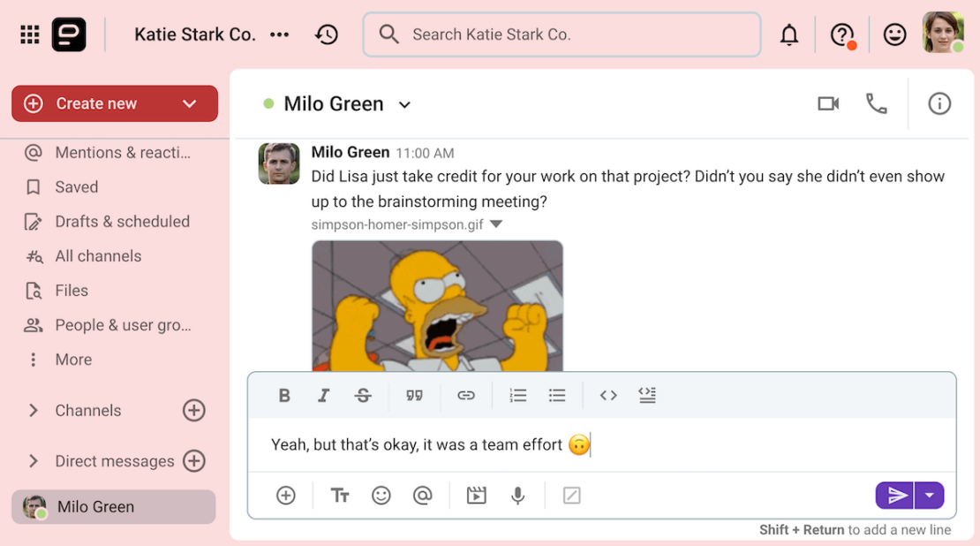The width and height of the screenshot is (980, 546).
Task: Open send options dropdown arrow
Action: pos(930,496)
